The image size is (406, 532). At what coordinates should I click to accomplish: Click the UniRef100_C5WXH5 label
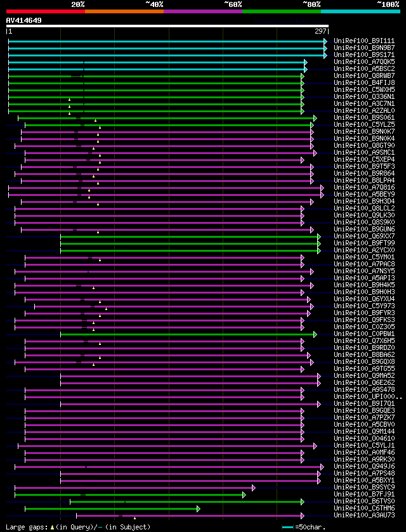click(x=364, y=90)
